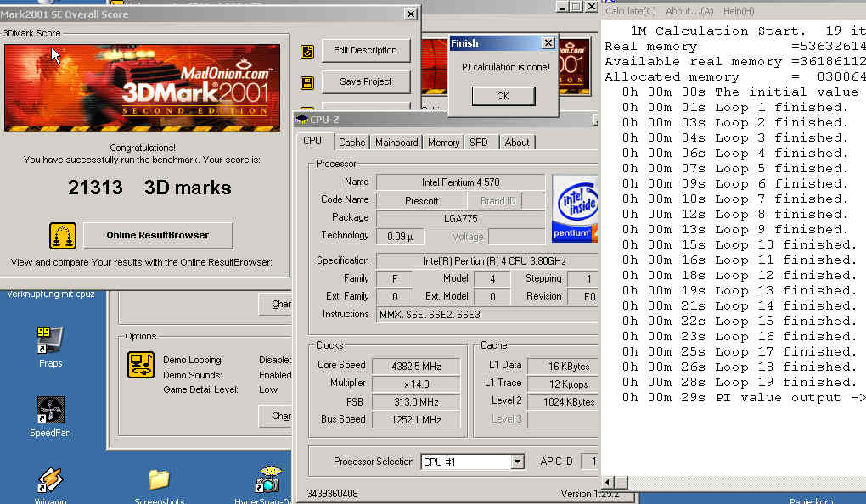The height and width of the screenshot is (504, 866).
Task: Open the Help(H) menu in Super PI
Action: pos(739,11)
